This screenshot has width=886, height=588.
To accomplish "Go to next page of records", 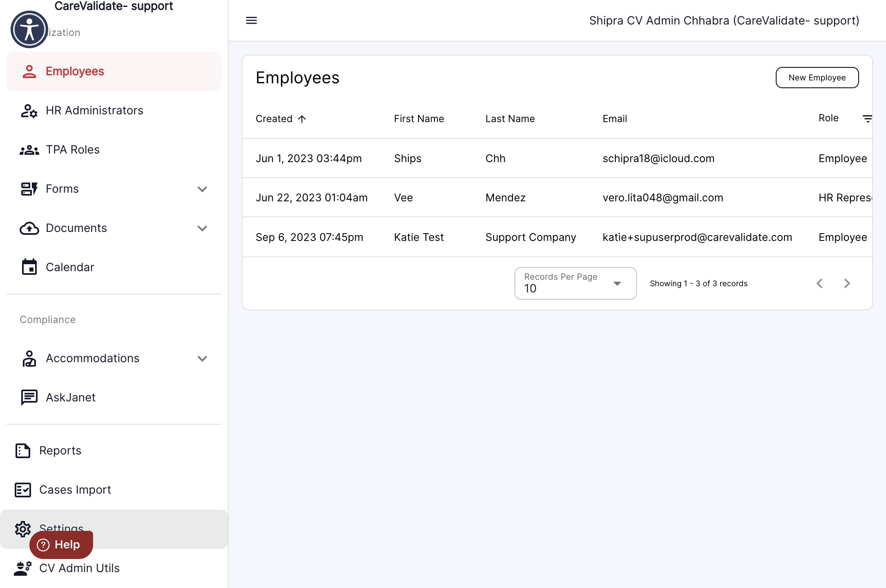I will 847,283.
